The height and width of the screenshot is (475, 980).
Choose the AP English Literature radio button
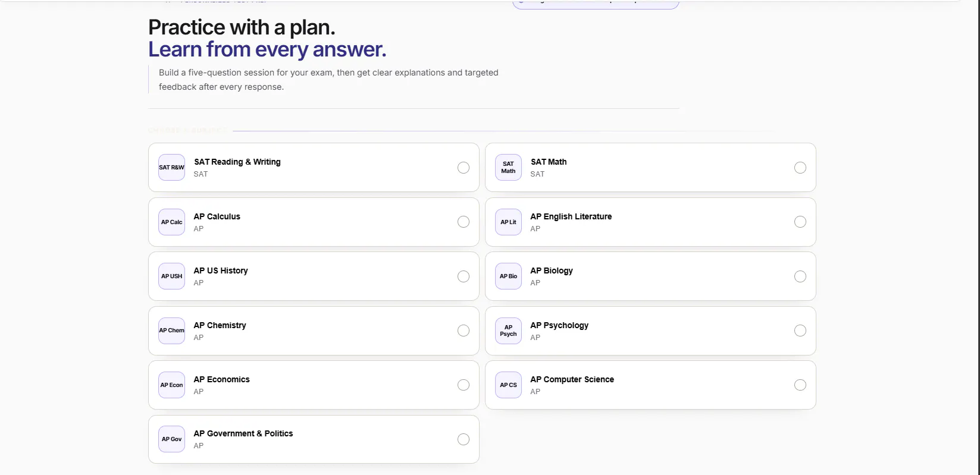click(x=800, y=222)
